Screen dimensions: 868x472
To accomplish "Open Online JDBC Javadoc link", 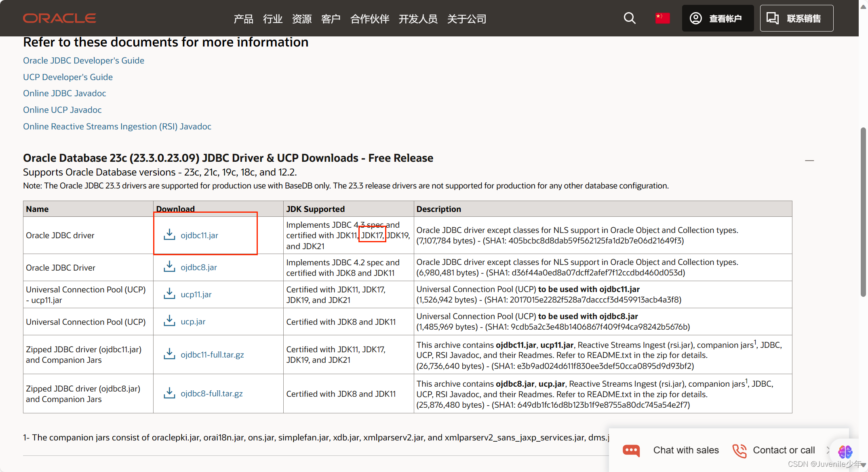I will [x=65, y=93].
